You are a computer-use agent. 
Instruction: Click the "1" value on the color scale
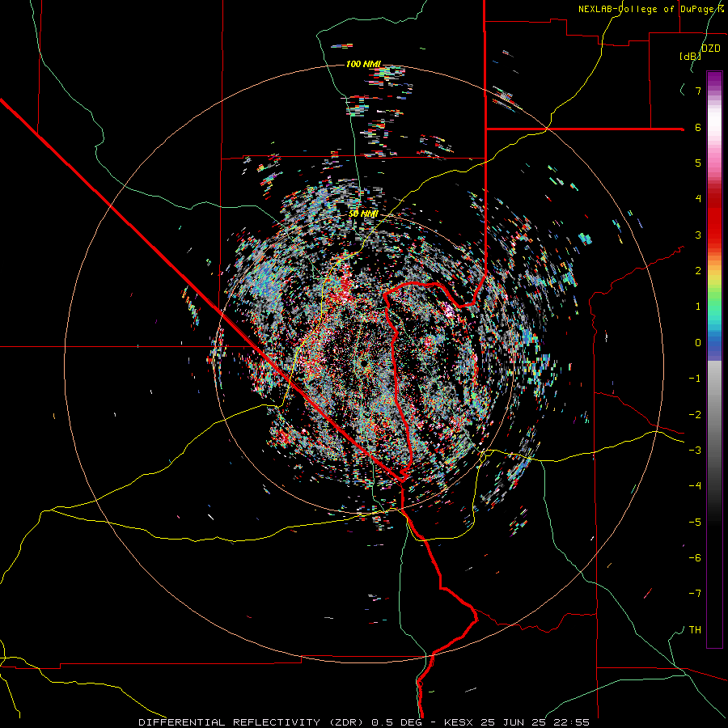698,307
